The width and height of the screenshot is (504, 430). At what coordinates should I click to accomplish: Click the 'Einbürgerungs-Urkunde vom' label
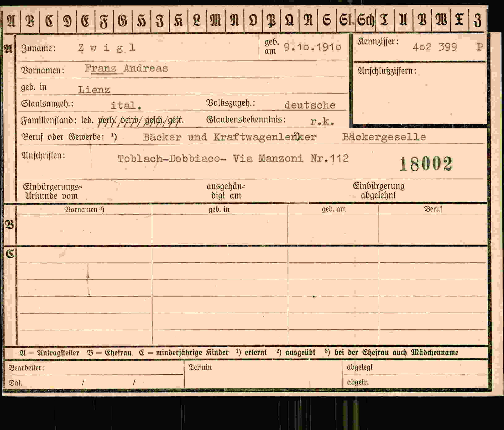[52, 191]
